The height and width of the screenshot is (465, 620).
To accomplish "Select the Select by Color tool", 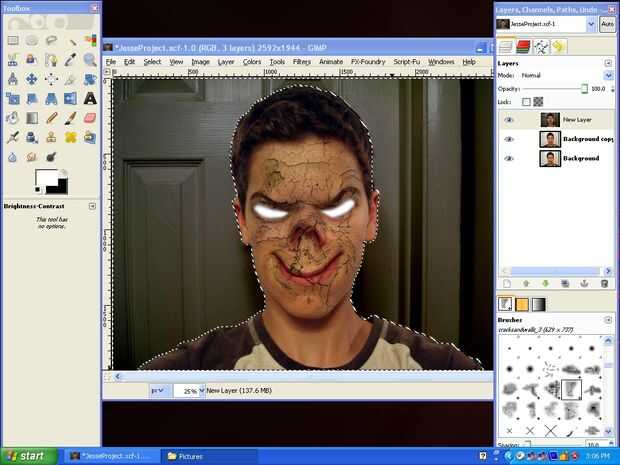I will click(x=90, y=40).
